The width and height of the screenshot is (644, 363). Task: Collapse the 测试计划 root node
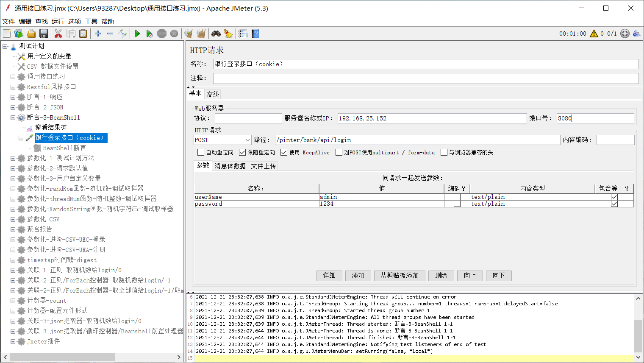5,46
